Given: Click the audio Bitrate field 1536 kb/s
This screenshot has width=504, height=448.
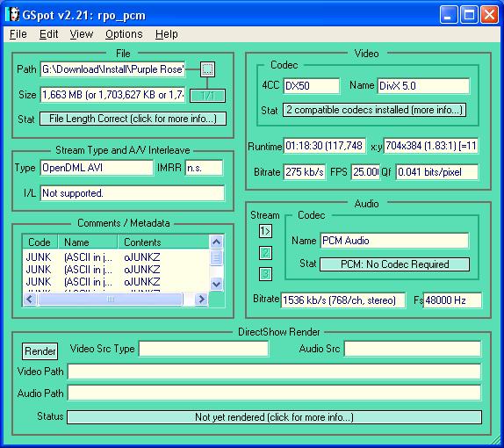Looking at the screenshot, I should coord(343,300).
